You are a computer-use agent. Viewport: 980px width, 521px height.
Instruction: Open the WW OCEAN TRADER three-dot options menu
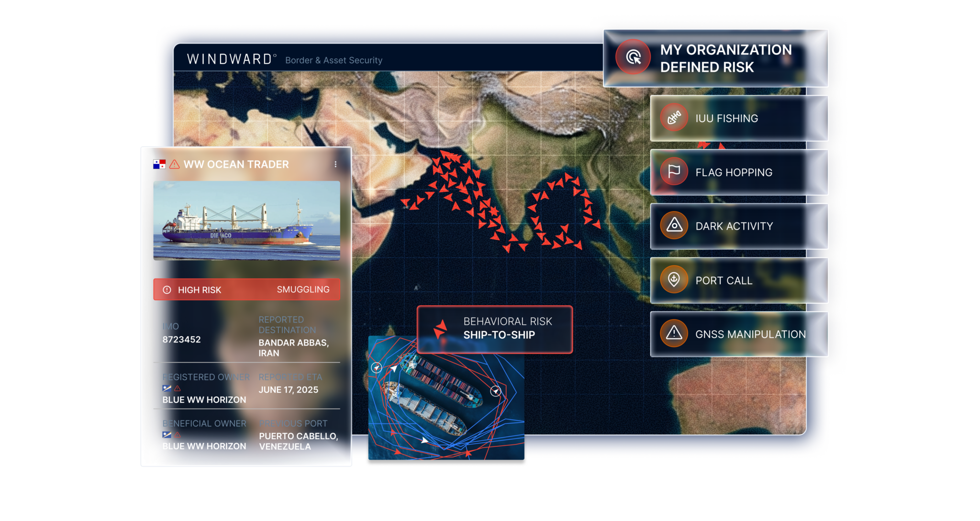[x=335, y=163]
